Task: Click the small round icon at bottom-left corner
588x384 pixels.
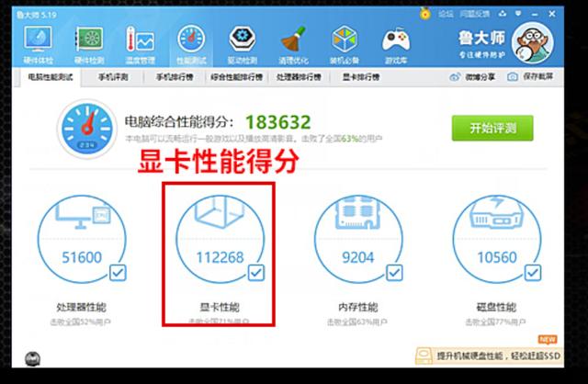Action: click(x=33, y=359)
